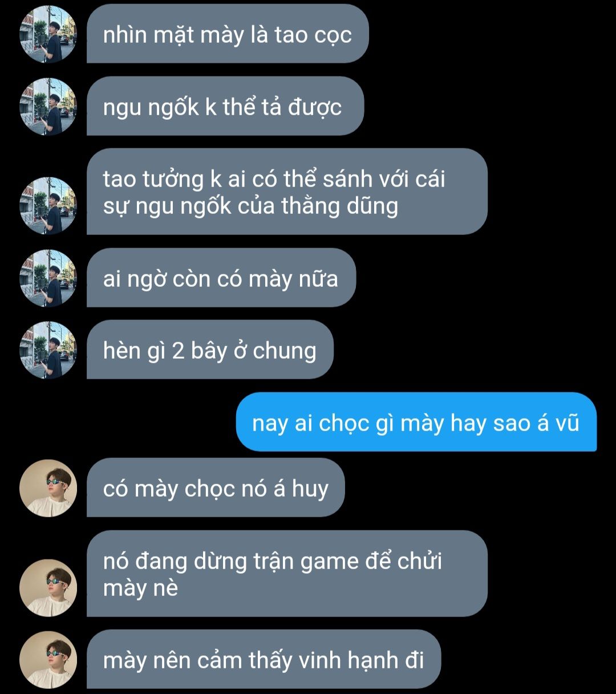The image size is (616, 694).
Task: Select the "hèn gì 2 bây ở chung" bubble
Action: [209, 350]
